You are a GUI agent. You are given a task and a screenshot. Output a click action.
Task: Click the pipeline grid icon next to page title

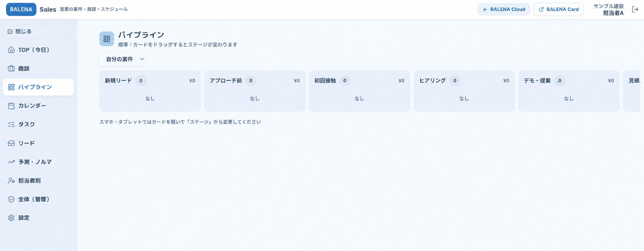tap(107, 39)
